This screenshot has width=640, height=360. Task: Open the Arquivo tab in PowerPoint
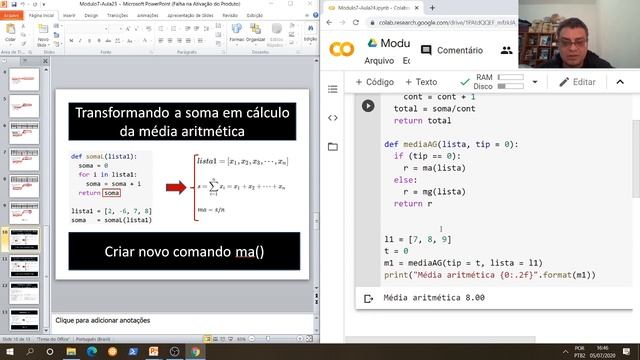(11, 15)
